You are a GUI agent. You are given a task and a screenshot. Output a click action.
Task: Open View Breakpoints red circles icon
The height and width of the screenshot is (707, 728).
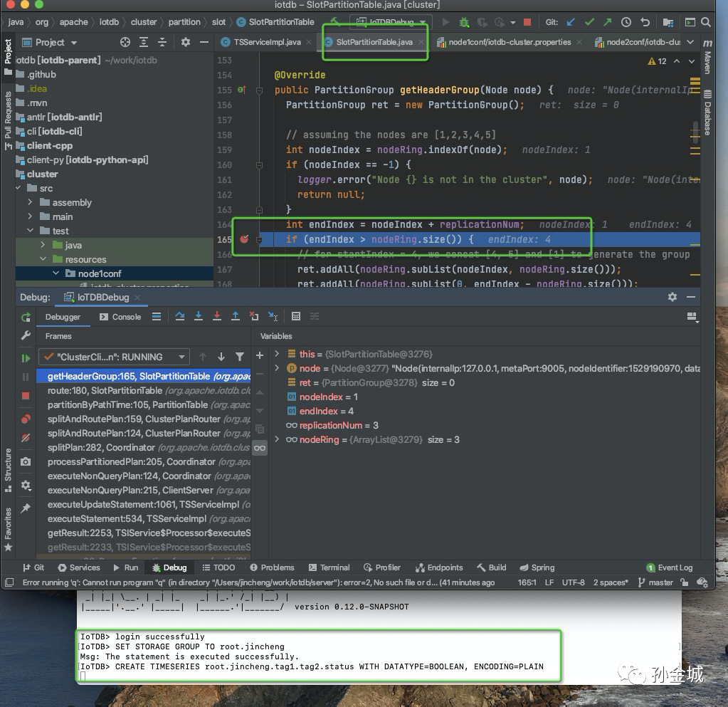pos(26,419)
